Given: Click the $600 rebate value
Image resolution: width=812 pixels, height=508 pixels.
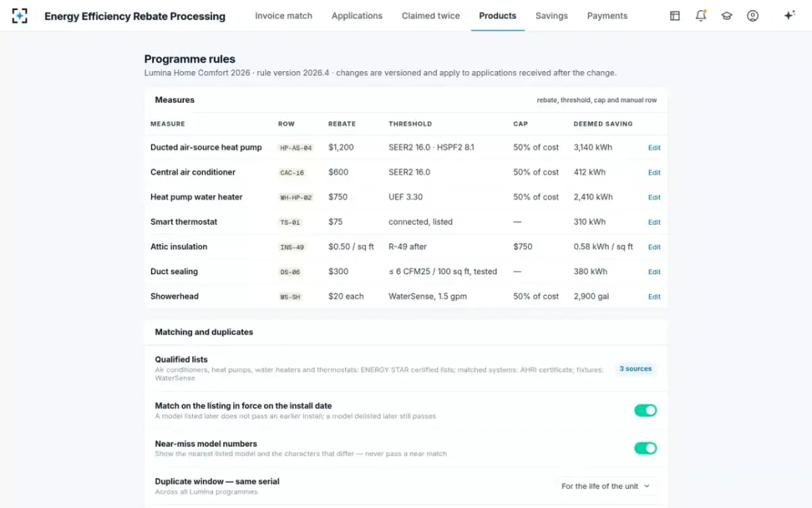Looking at the screenshot, I should tap(338, 172).
